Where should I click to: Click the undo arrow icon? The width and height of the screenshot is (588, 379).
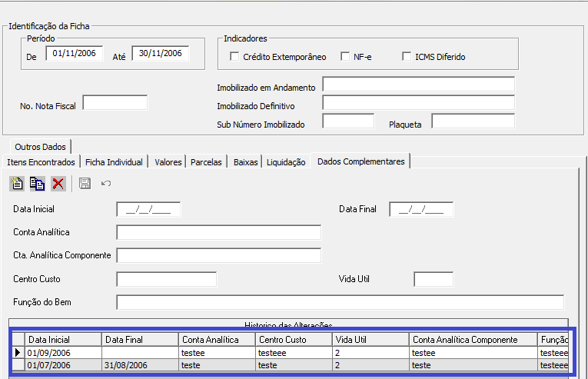106,183
